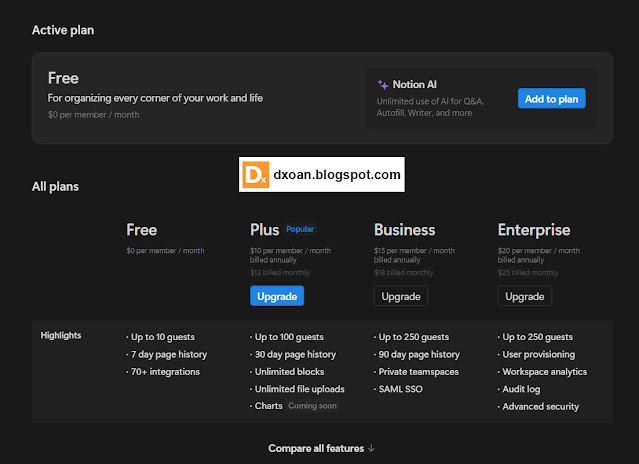Click the Active plan section title
Viewport: 639px width, 464px height.
[x=63, y=30]
